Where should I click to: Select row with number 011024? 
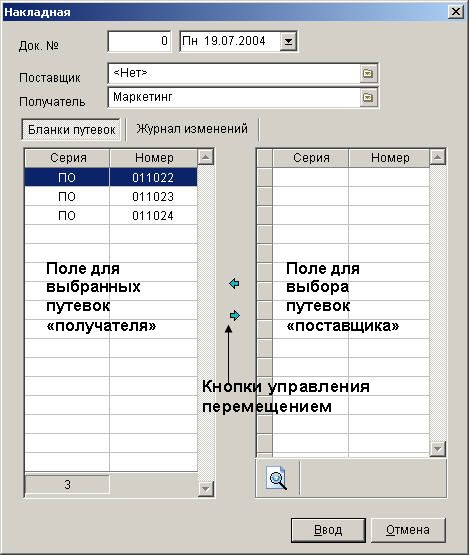pyautogui.click(x=111, y=216)
